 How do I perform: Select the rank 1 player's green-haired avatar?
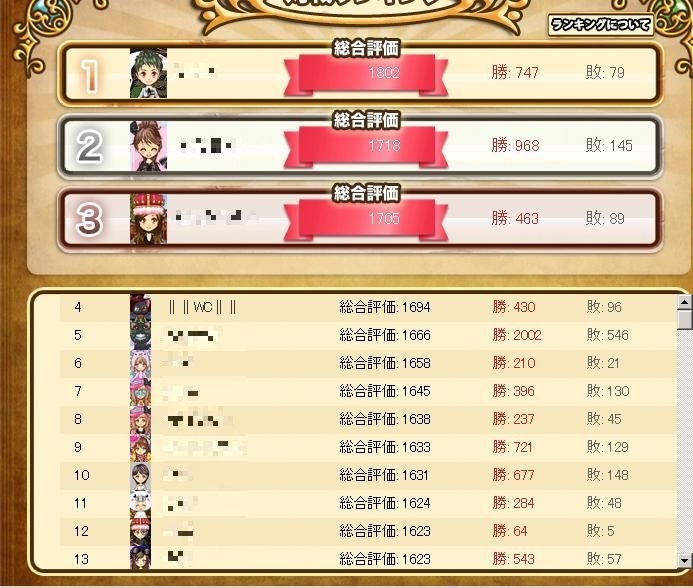coord(148,73)
